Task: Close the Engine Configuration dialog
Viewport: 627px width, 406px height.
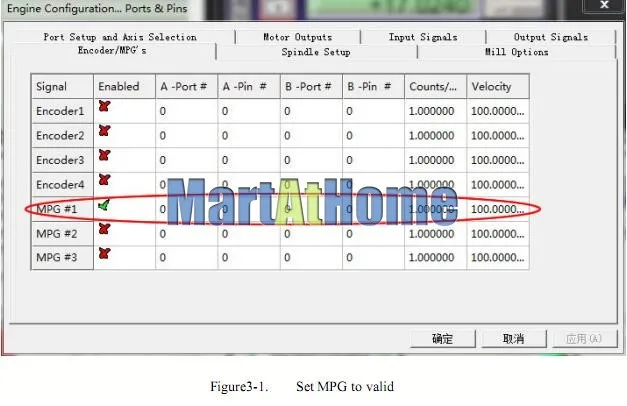Action: pyautogui.click(x=605, y=5)
